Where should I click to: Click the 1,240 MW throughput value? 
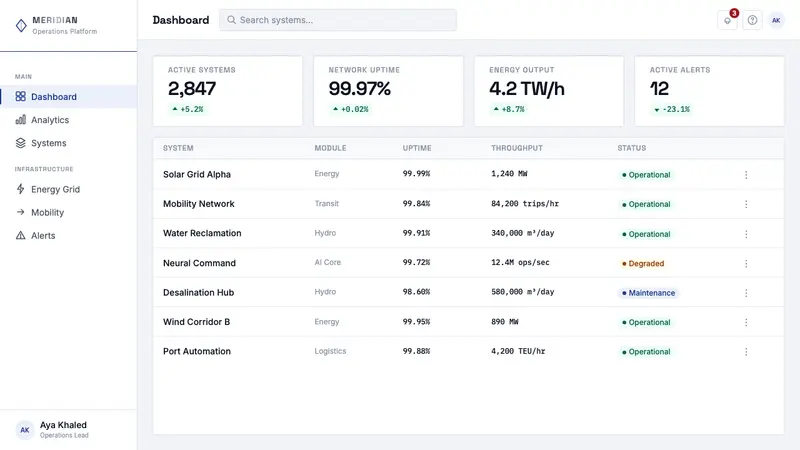click(509, 173)
